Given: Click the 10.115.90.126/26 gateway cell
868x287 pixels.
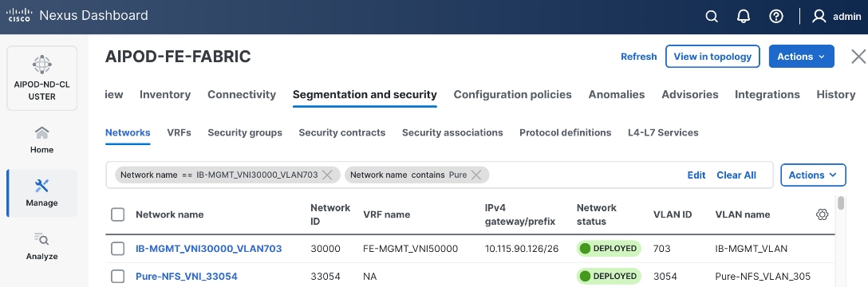Looking at the screenshot, I should 522,249.
